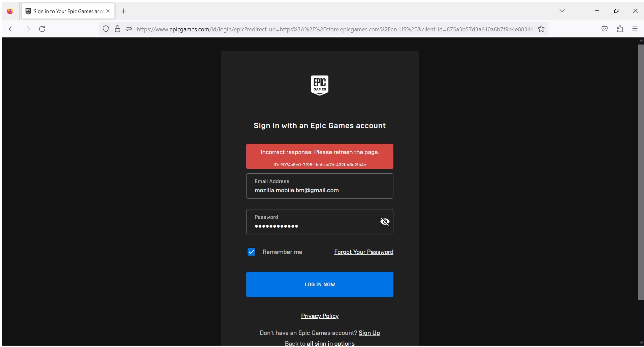Click the Epic Games logo
Screen dimensions: 644x347
tap(319, 85)
